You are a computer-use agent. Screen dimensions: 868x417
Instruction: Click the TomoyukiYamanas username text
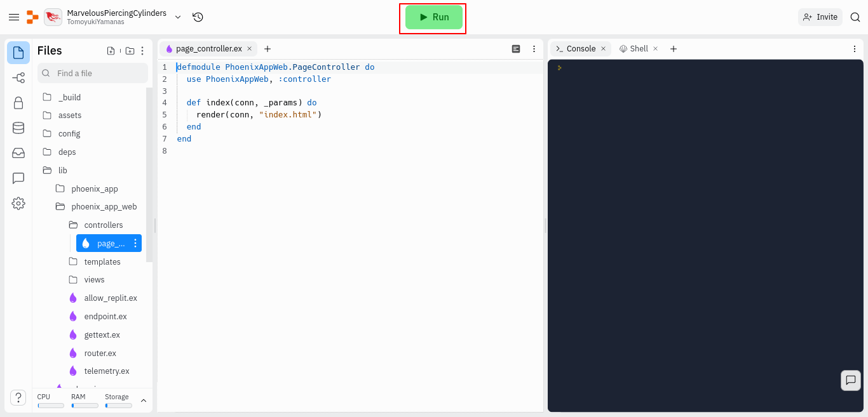[96, 22]
